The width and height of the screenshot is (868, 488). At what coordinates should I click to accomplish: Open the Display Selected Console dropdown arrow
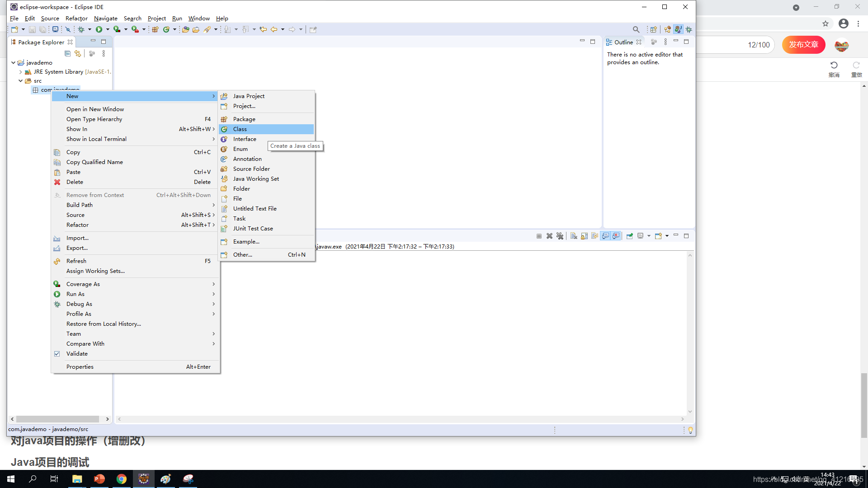point(649,236)
